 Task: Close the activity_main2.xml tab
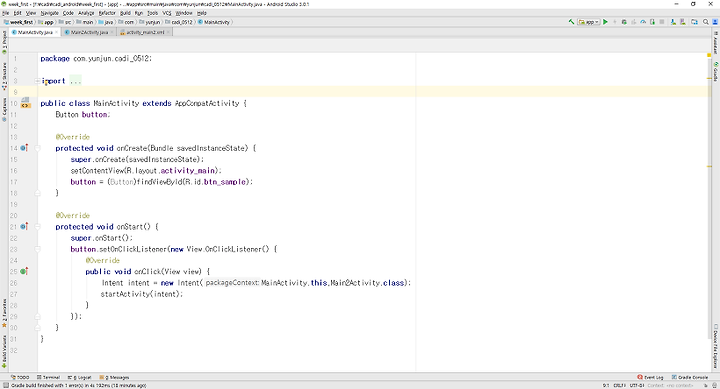pyautogui.click(x=168, y=32)
